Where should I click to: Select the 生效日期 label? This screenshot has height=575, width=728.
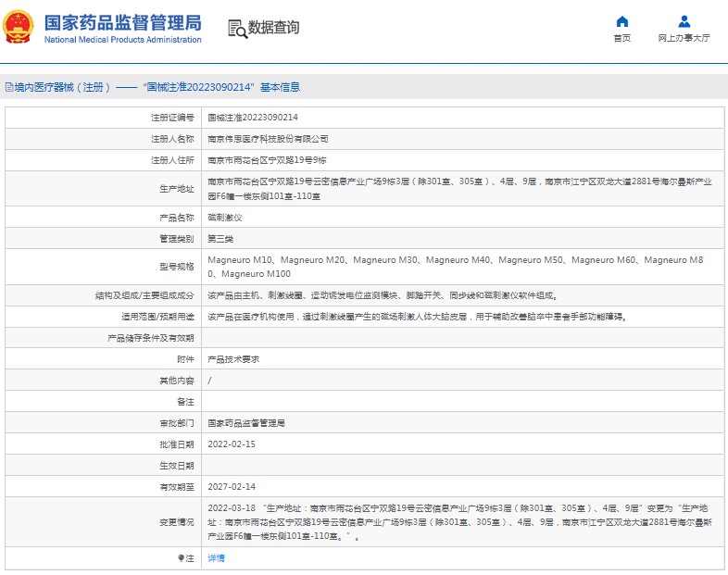coord(176,466)
